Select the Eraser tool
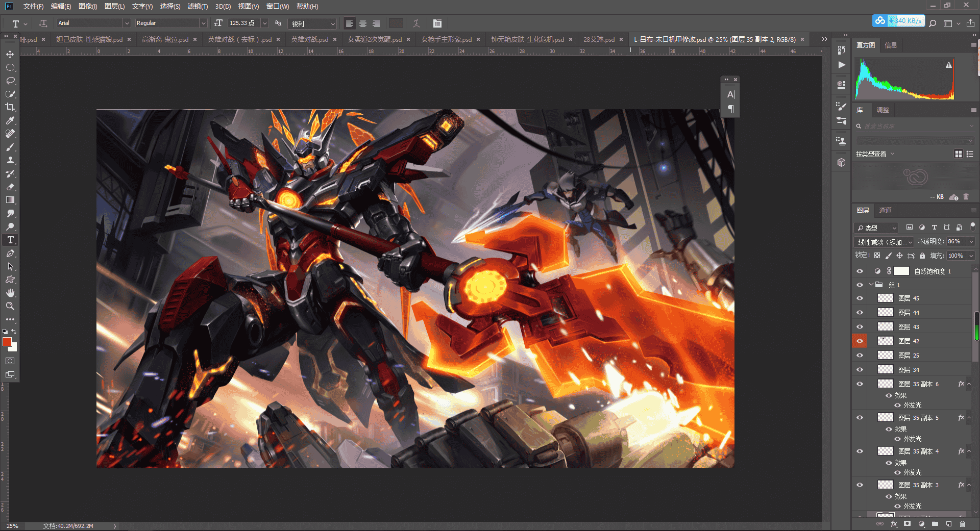This screenshot has width=980, height=531. [10, 187]
